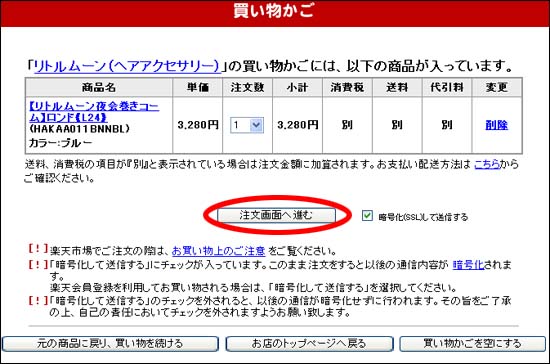Click the subtotal 3,280円 cell
This screenshot has height=364, width=550.
click(x=297, y=125)
